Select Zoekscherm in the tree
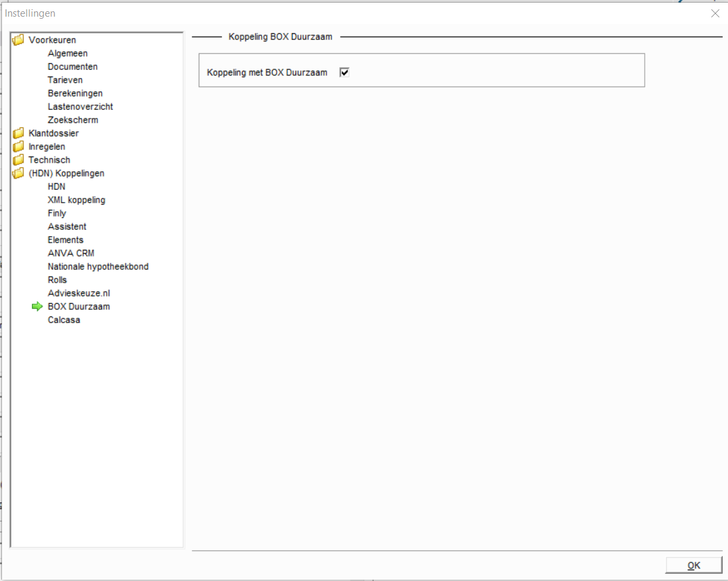 [73, 120]
